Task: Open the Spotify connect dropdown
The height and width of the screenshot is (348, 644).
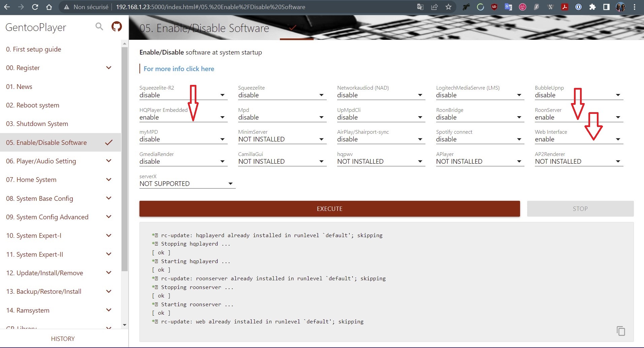Action: pyautogui.click(x=480, y=139)
